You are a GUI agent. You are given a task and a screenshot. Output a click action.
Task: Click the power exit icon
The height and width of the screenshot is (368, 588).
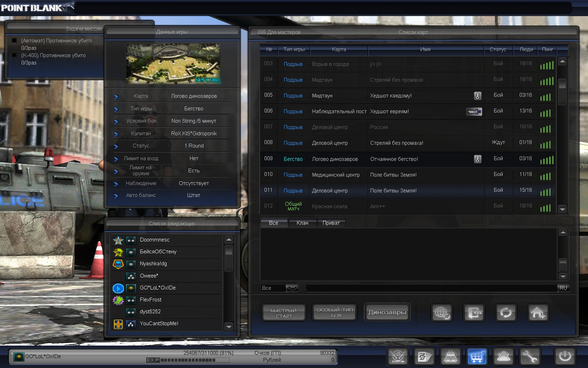(x=565, y=357)
